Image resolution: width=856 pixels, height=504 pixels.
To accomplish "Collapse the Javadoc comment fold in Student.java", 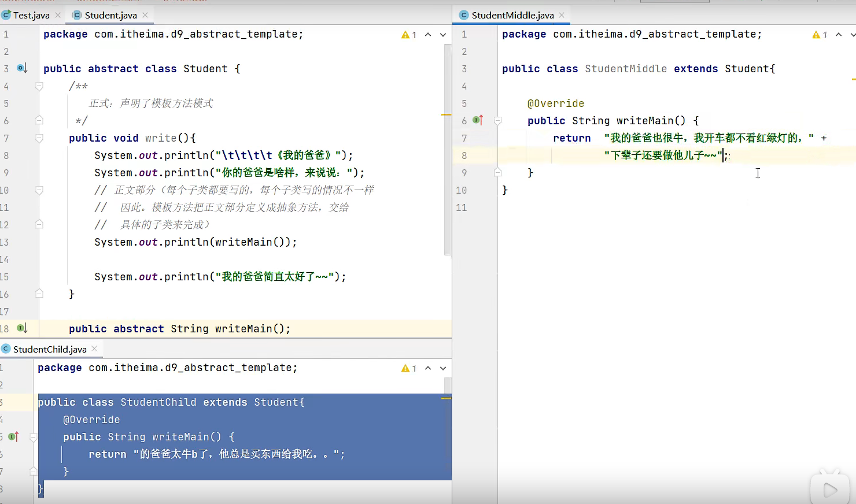I will 39,86.
